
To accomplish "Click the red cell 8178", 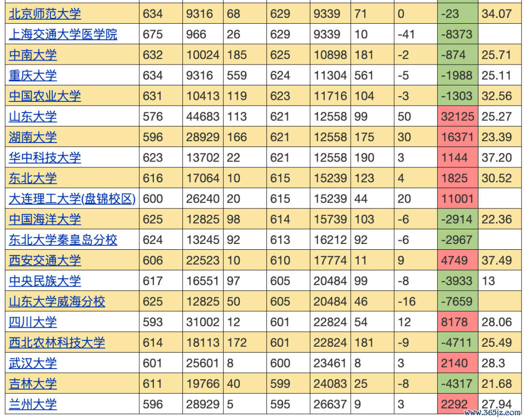I will 458,322.
